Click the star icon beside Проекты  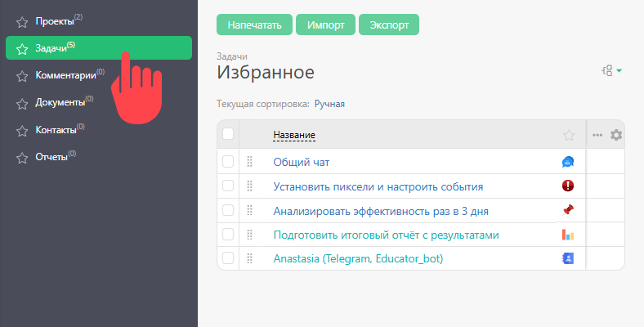pos(22,22)
